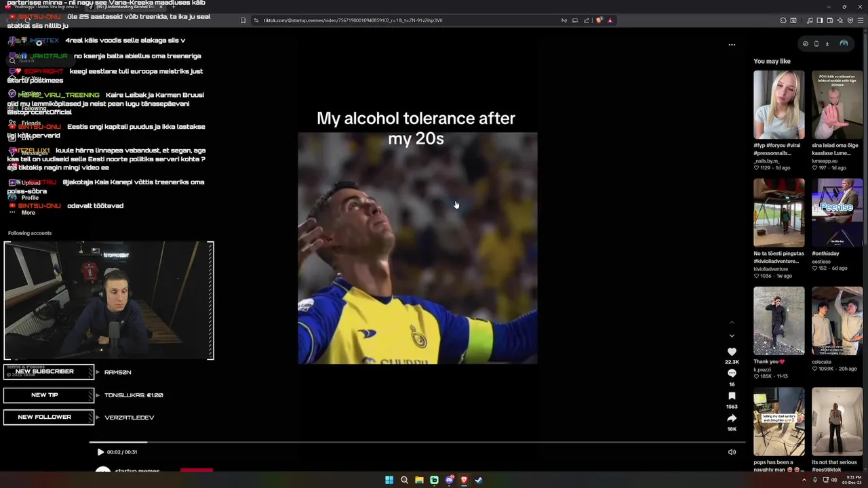
Task: Open the profile avatar in header pill
Action: [x=844, y=43]
